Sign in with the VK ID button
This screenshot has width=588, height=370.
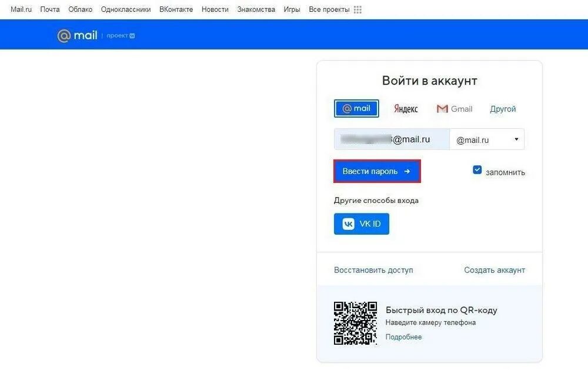(x=362, y=224)
